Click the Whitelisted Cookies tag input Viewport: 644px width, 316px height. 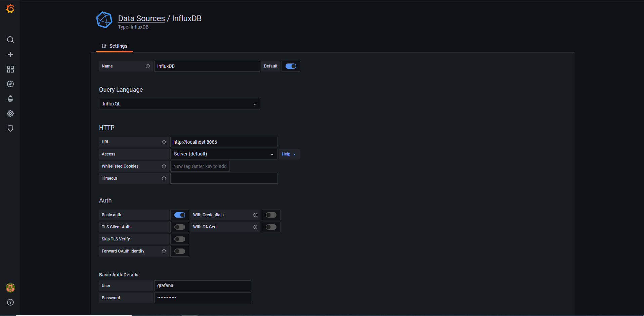(200, 166)
